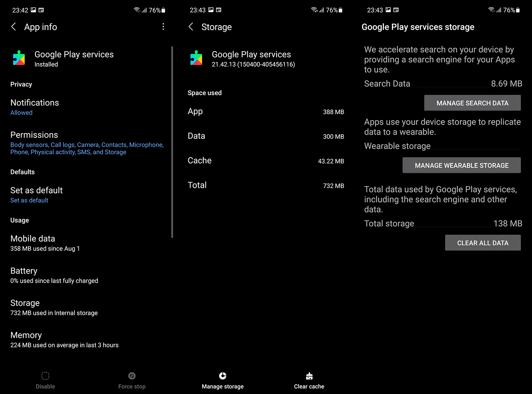The width and height of the screenshot is (532, 394).
Task: Open Set as default option
Action: [87, 195]
